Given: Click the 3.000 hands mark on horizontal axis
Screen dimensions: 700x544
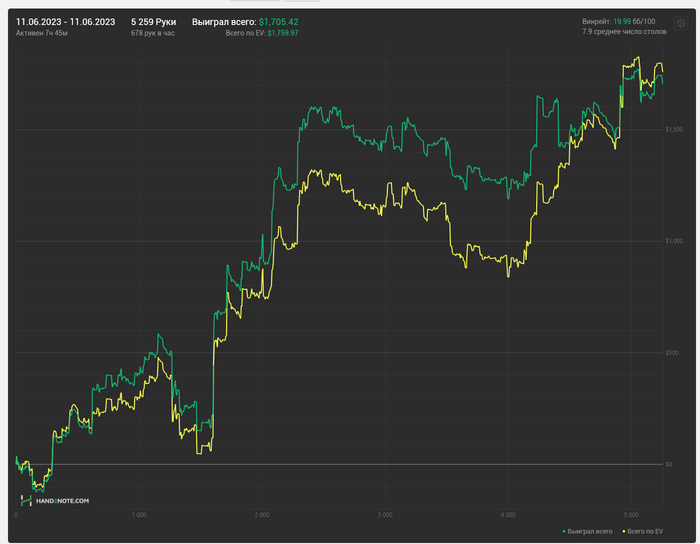Looking at the screenshot, I should [385, 515].
